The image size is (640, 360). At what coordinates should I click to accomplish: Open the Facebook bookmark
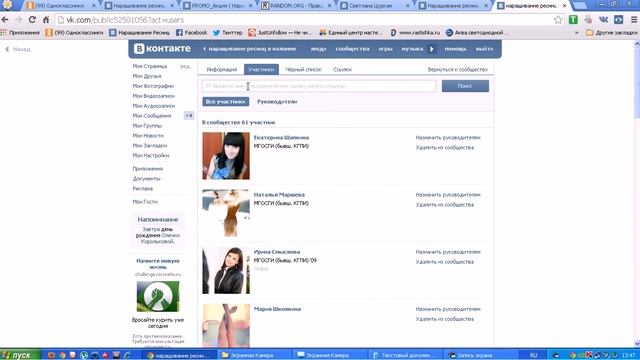coord(191,33)
